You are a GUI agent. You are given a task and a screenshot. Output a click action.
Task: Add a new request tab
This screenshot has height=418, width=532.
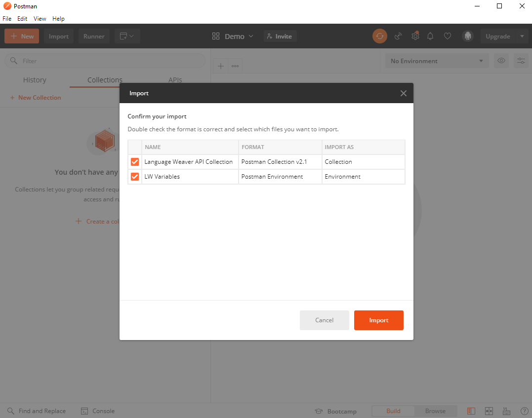click(x=220, y=66)
